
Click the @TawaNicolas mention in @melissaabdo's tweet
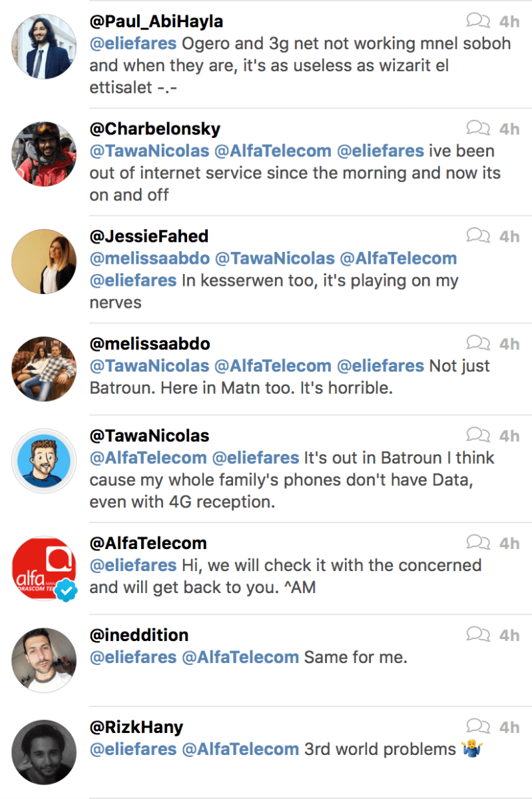coord(149,366)
